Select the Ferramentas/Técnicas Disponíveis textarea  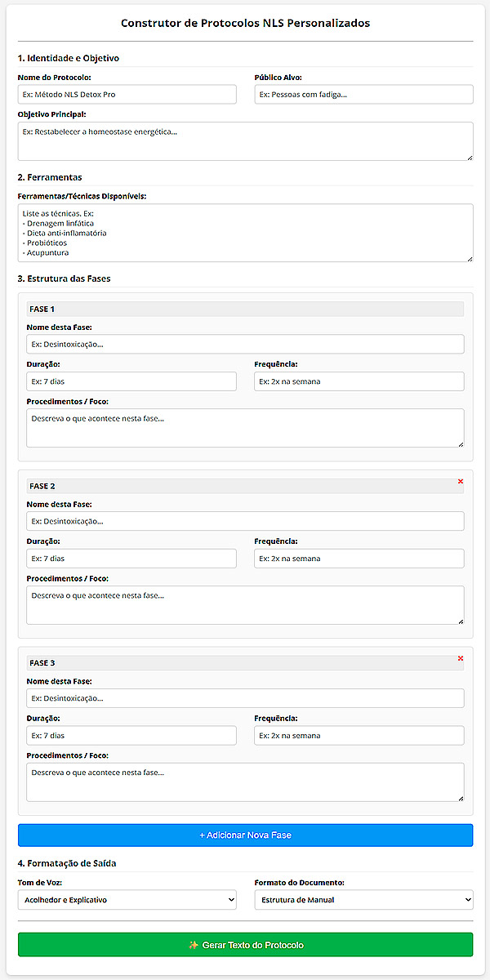pos(245,232)
